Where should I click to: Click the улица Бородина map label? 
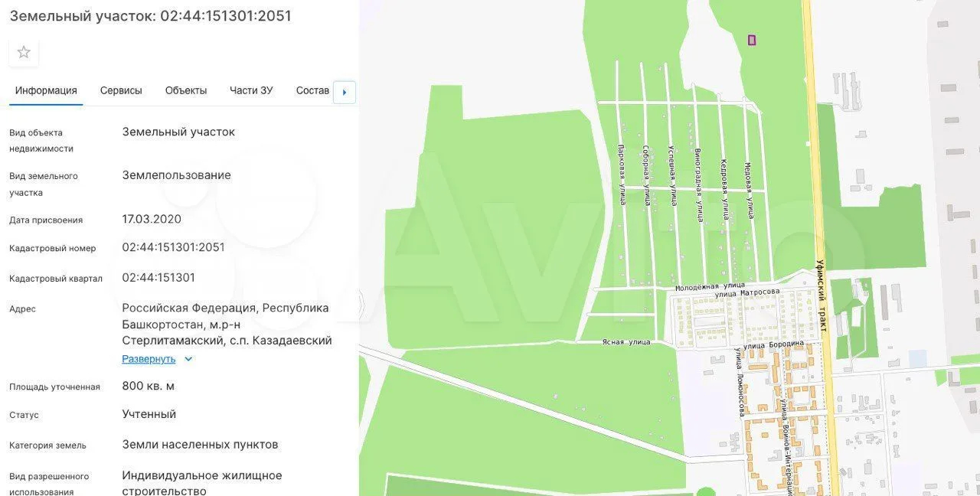click(x=774, y=344)
